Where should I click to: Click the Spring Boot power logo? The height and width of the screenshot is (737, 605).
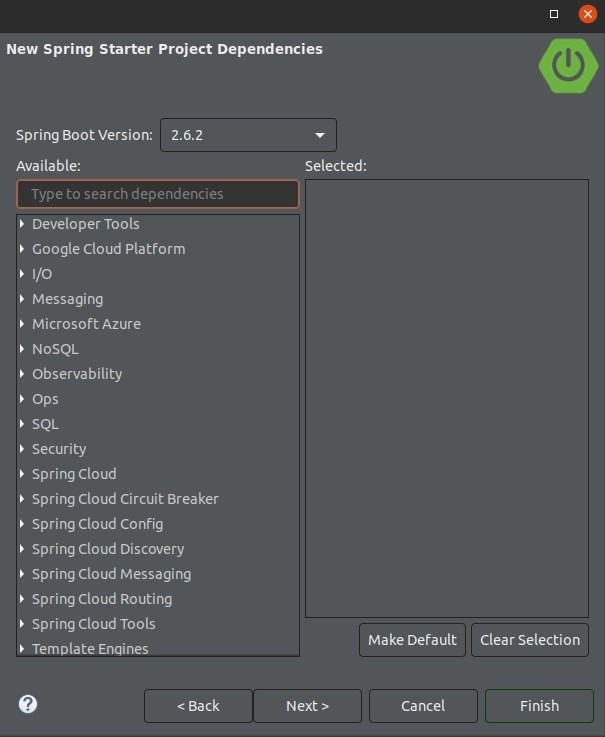click(x=568, y=66)
